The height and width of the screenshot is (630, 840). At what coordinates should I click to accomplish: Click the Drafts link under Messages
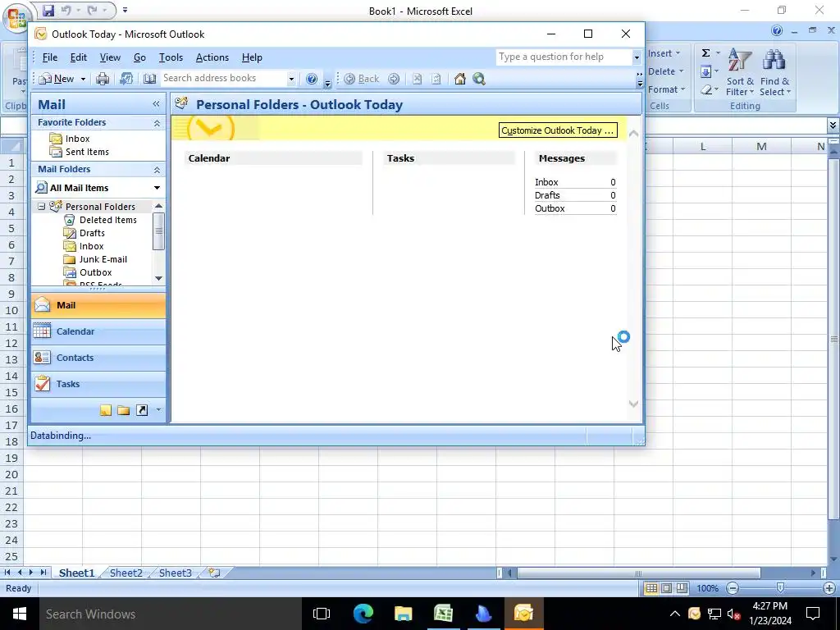pos(547,195)
